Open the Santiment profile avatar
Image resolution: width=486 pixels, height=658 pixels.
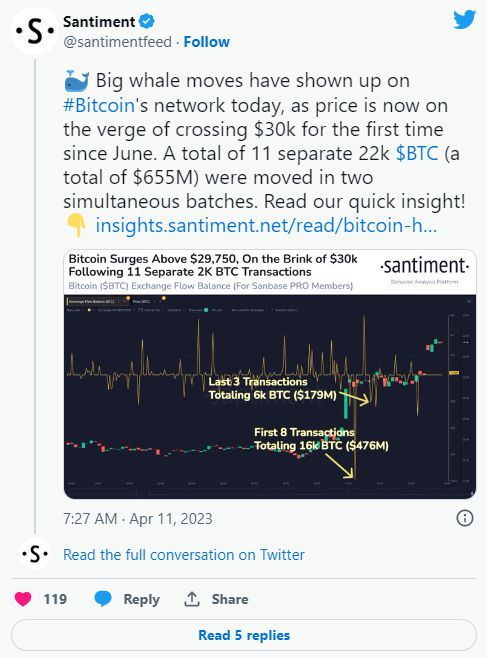(35, 31)
